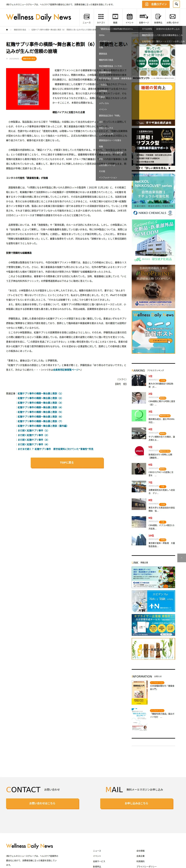
Task: Open related article 舞台裏と教訓 (1)
Action: tap(40, 393)
